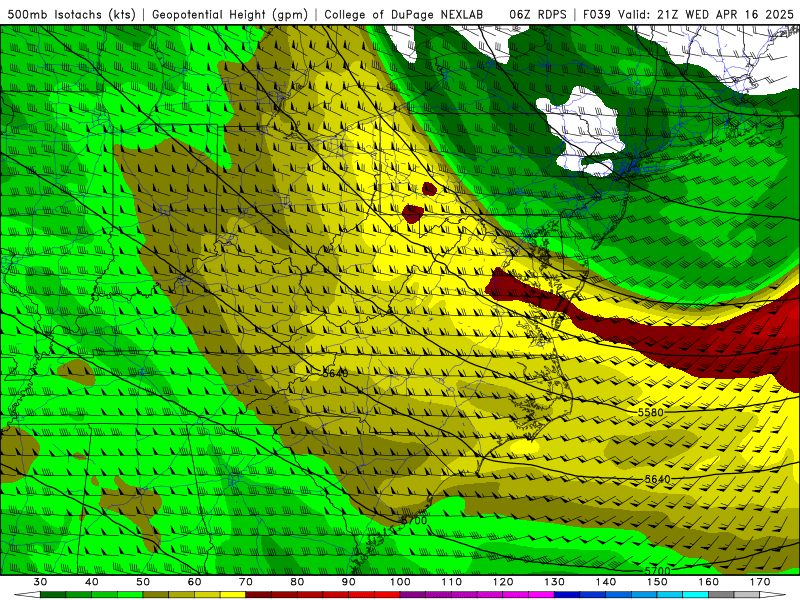Click the 5580 height contour label
The image size is (800, 600).
(651, 412)
